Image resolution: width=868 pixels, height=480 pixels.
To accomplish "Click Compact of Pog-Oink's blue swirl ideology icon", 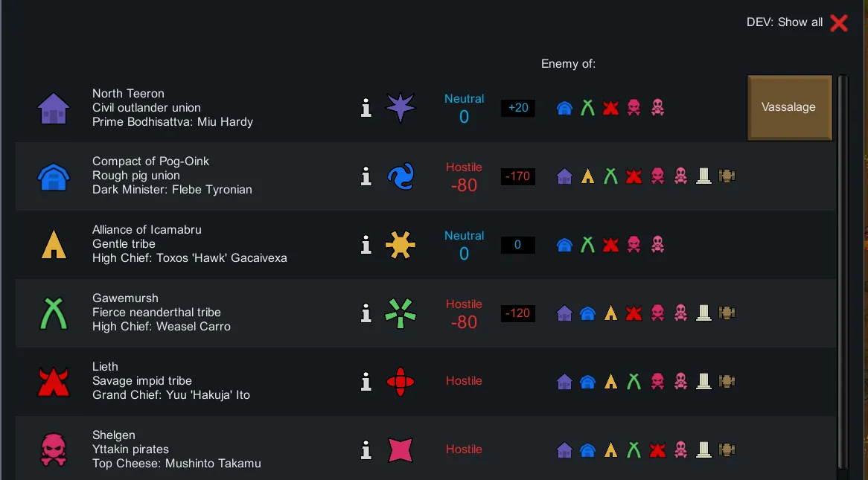I will coord(400,176).
